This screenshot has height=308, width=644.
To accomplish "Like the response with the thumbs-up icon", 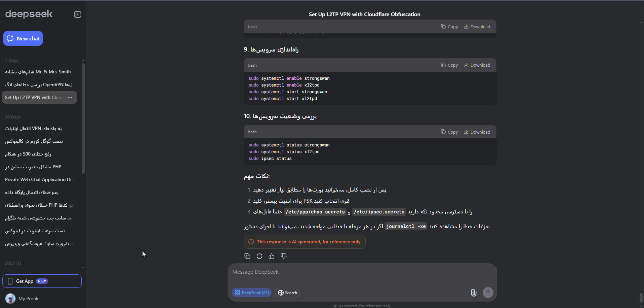I will tap(272, 256).
